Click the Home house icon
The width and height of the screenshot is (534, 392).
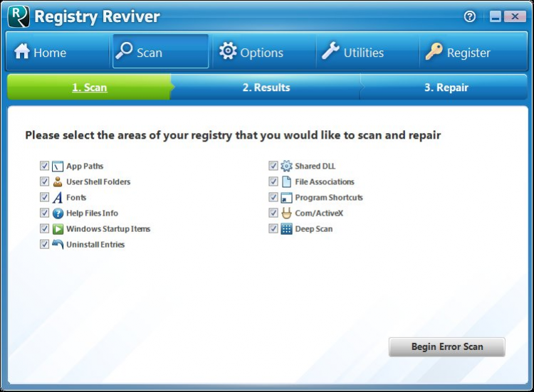(22, 51)
